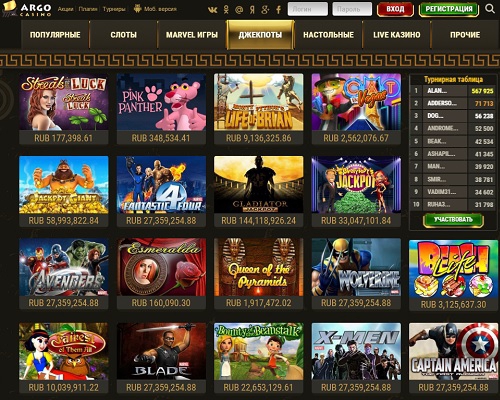Launch the Gladiator Jackpot game thumbnail

point(259,184)
